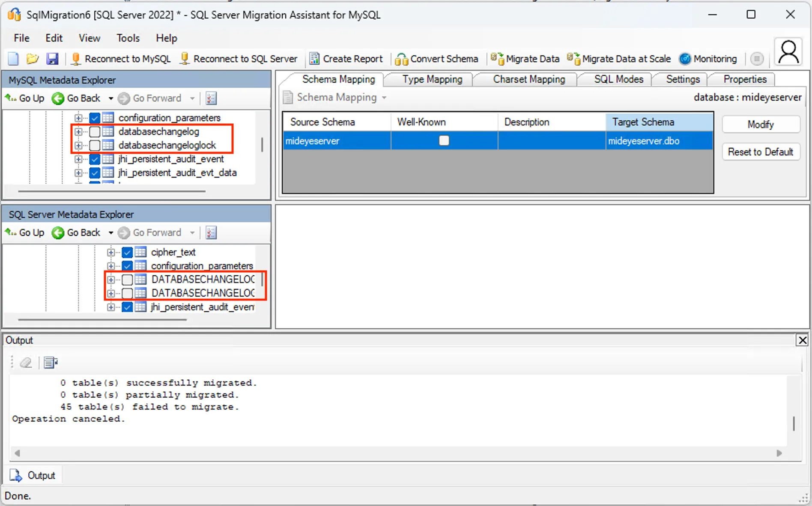Click Reconnect to MySQL
Screen dimensions: 812x506
(121, 59)
